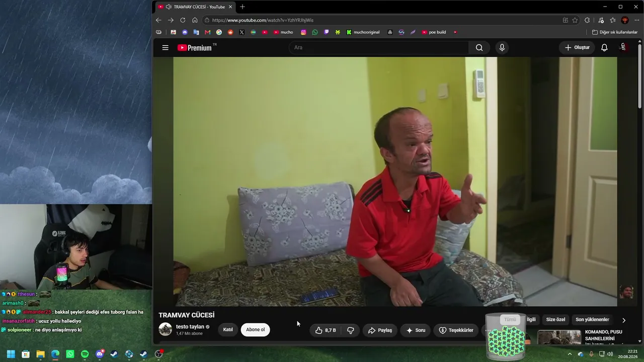Click the TRAMVAY CÜCESİ video title
Viewport: 644px width, 362px height.
187,315
